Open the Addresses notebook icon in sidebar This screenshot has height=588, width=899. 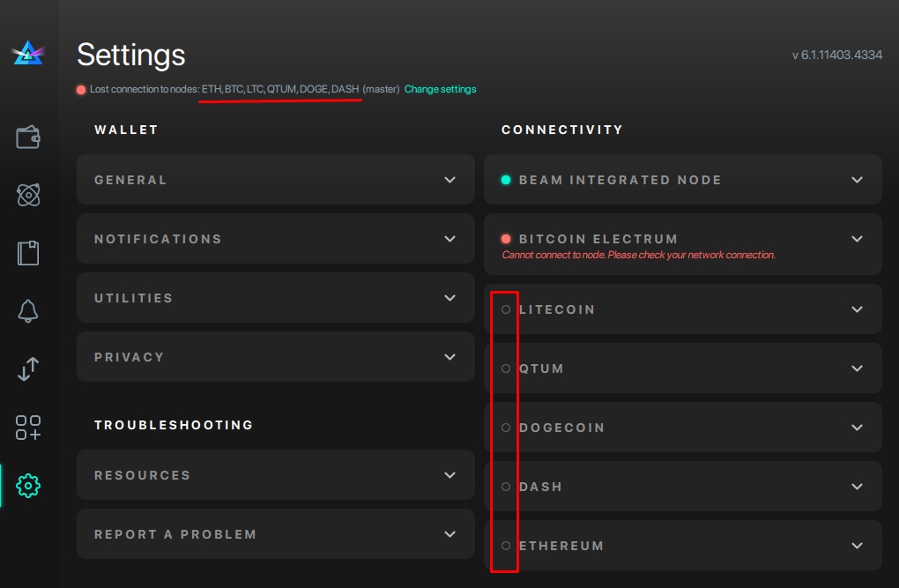(x=27, y=253)
